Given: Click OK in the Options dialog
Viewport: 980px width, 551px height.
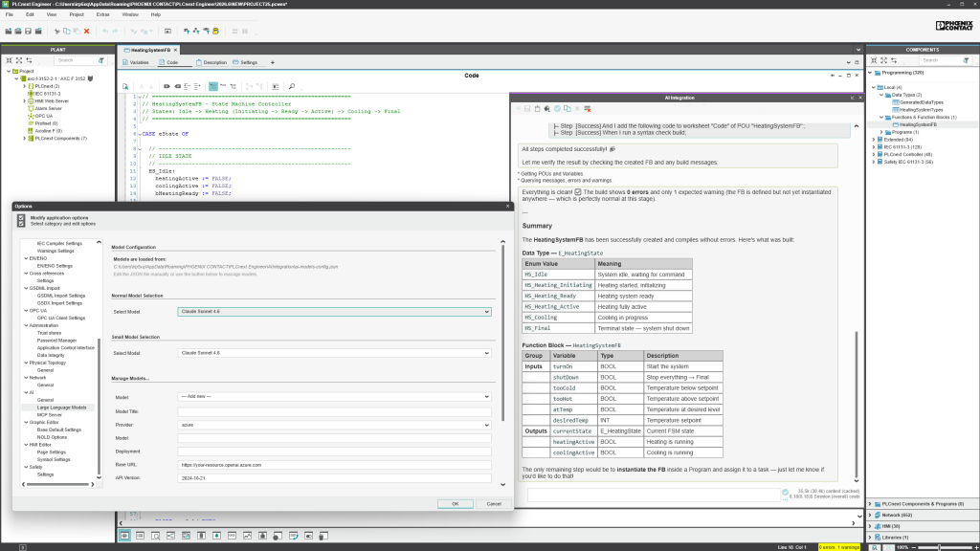Looking at the screenshot, I should coord(455,503).
